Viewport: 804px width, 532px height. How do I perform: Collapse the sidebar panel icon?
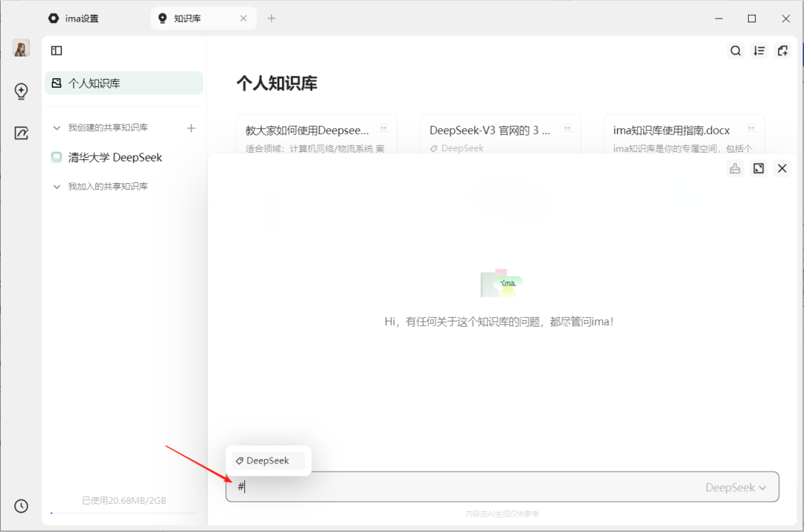tap(57, 51)
